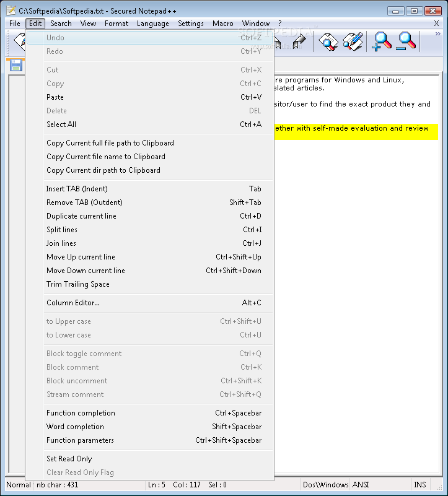The width and height of the screenshot is (448, 496).
Task: Choose to Upper case
Action: [149, 321]
